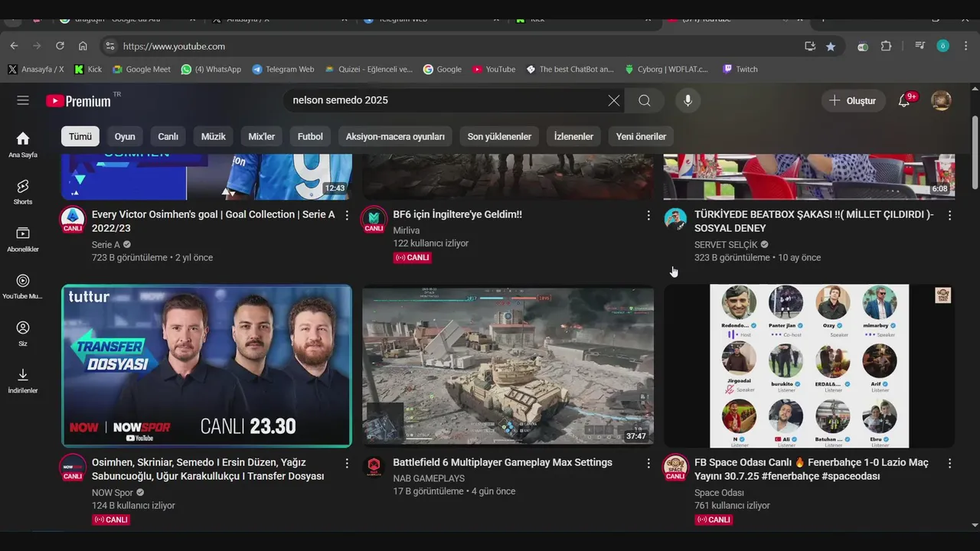Image resolution: width=980 pixels, height=551 pixels.
Task: Start voice search with microphone
Action: click(688, 100)
